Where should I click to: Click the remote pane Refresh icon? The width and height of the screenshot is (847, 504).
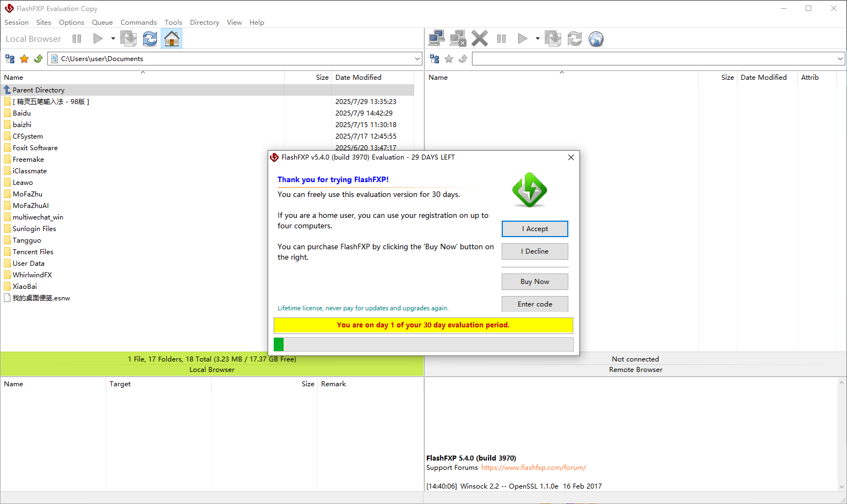coord(574,39)
